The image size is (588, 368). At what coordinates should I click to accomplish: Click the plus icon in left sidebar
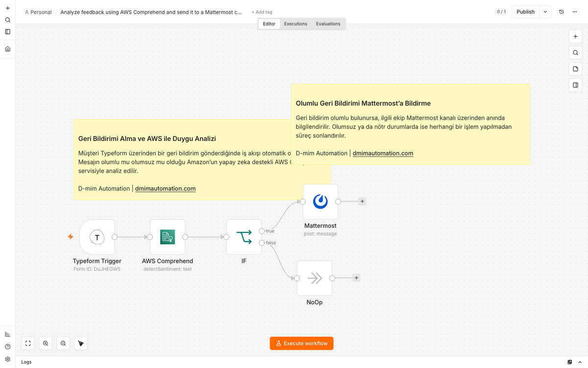[x=7, y=8]
